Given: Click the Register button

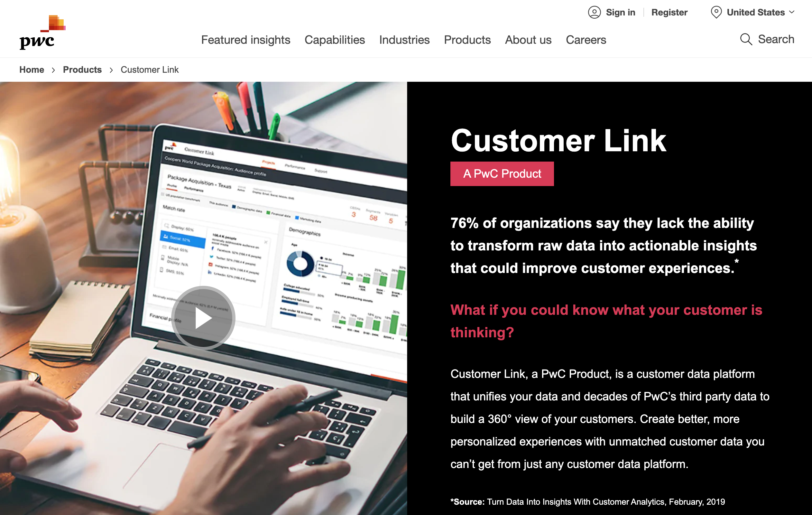Looking at the screenshot, I should (668, 11).
